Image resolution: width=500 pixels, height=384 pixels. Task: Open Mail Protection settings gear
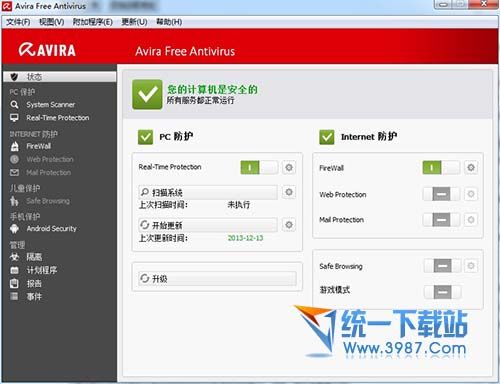(471, 220)
